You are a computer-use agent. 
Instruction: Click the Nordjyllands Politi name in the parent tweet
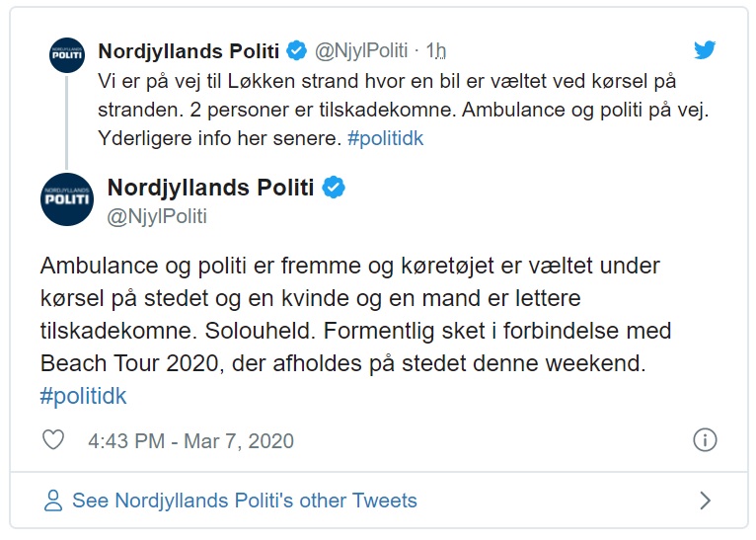pos(189,49)
